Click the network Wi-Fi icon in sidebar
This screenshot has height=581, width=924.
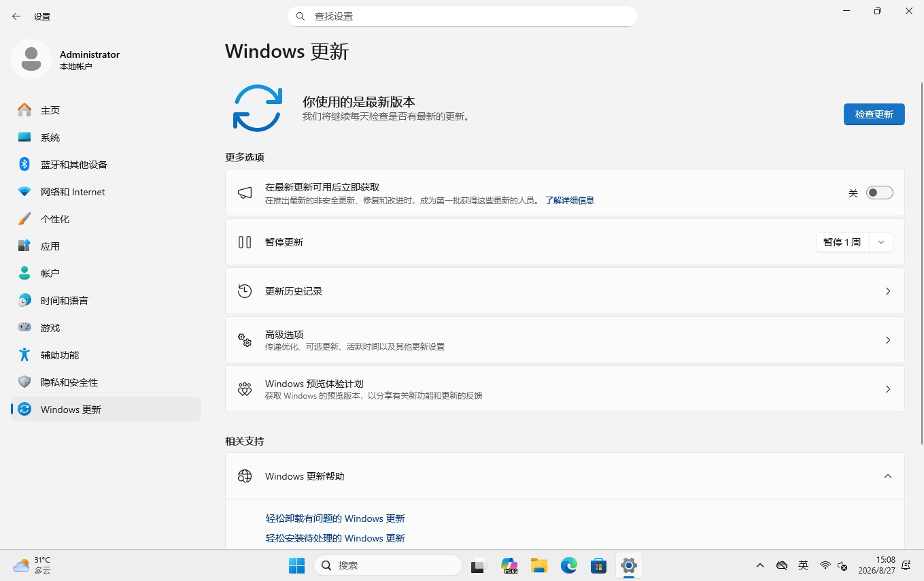(24, 192)
